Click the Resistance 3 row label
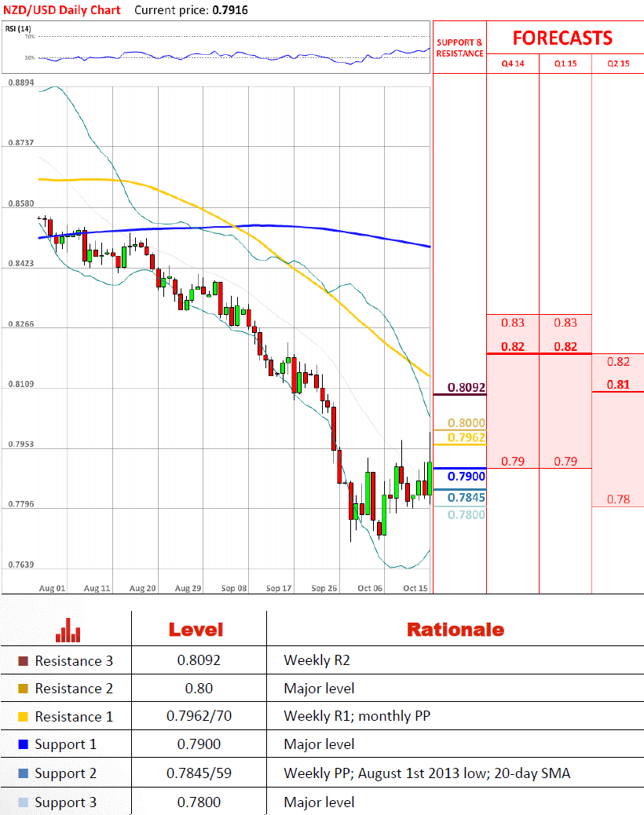 (x=74, y=661)
